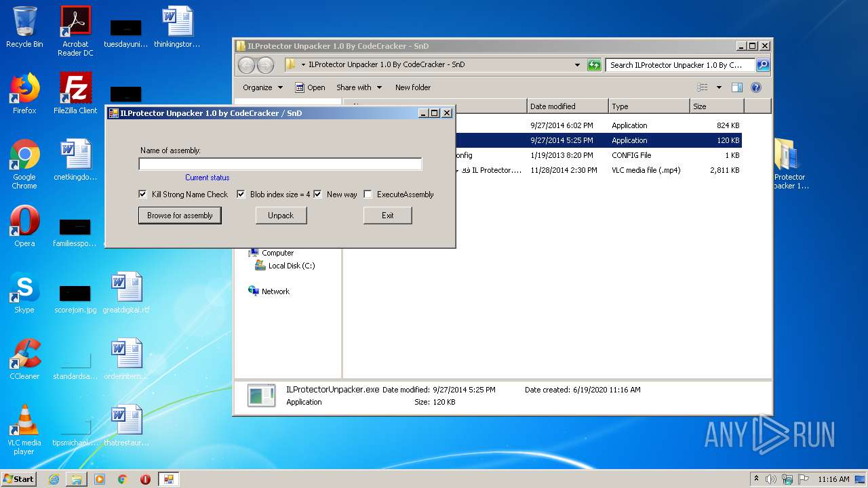Select the IL Protector VLC media file
The width and height of the screenshot is (868, 488).
pyautogui.click(x=598, y=170)
